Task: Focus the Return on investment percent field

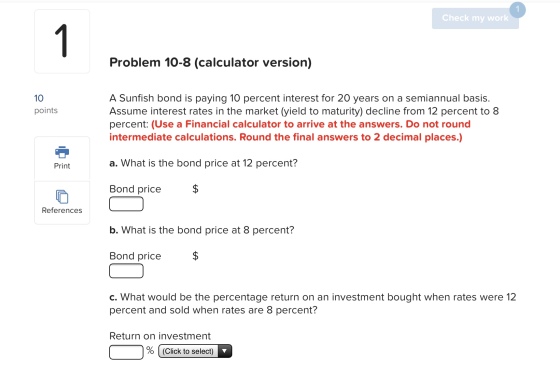Action: 126,352
